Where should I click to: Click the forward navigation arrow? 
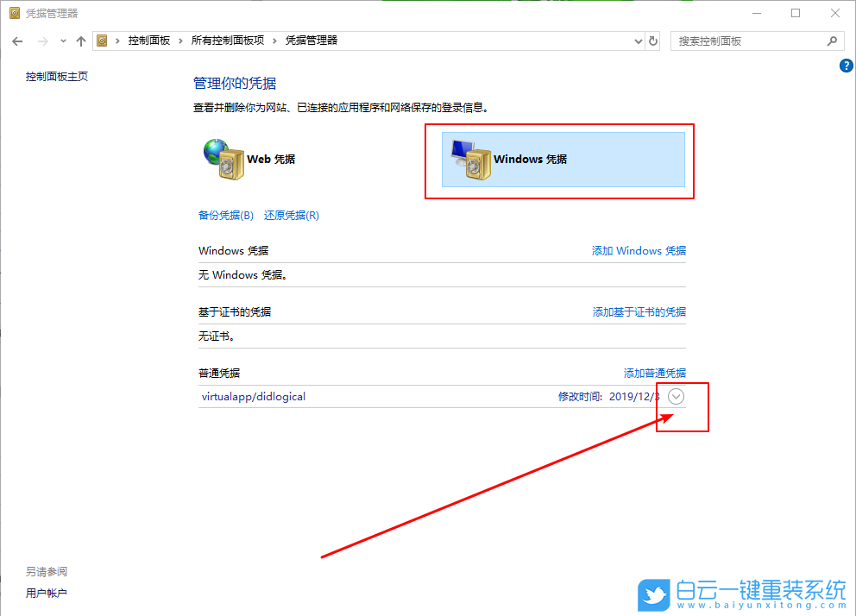[x=41, y=41]
